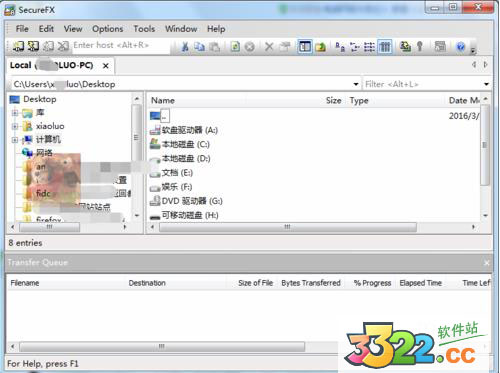Click the synchronize icon in toolbar
Image resolution: width=500 pixels, height=373 pixels.
(x=405, y=46)
